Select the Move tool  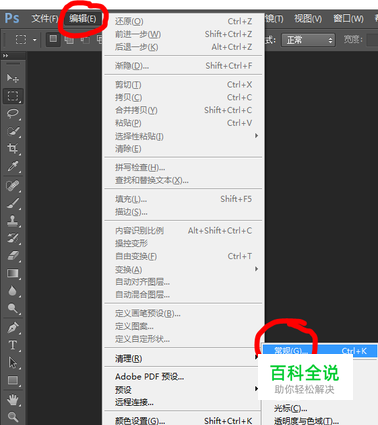13,78
